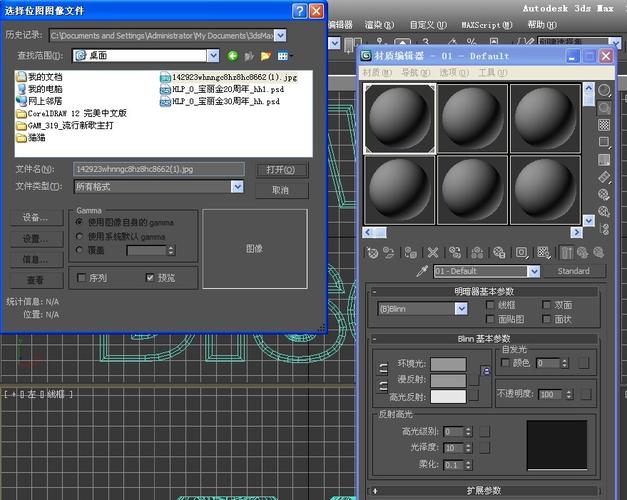Viewport: 627px width, 500px height.
Task: Expand the (B)Blinn shader dropdown
Action: tap(461, 309)
